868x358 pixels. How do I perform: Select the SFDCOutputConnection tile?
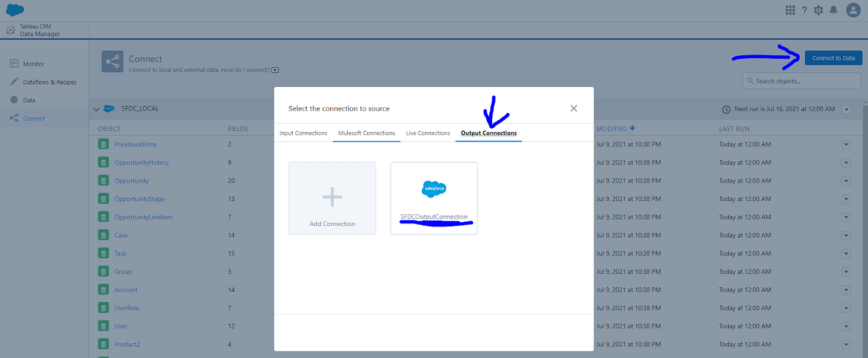click(434, 198)
